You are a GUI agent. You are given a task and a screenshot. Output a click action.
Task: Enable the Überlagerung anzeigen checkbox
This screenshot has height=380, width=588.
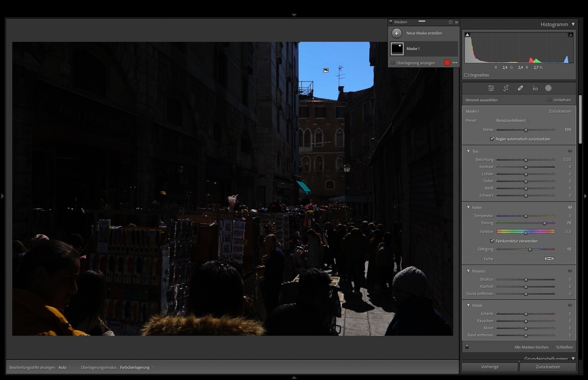(393, 63)
